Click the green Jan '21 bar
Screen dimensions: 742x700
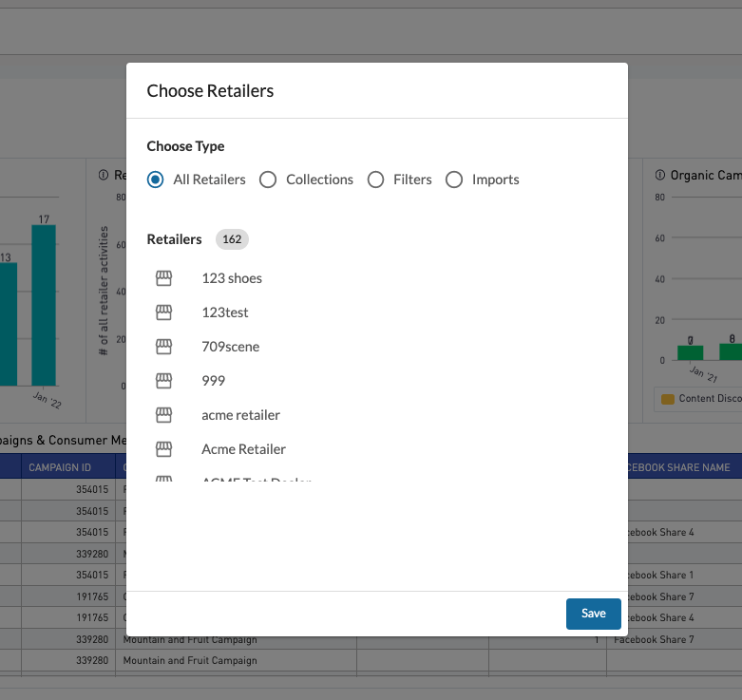coord(690,352)
